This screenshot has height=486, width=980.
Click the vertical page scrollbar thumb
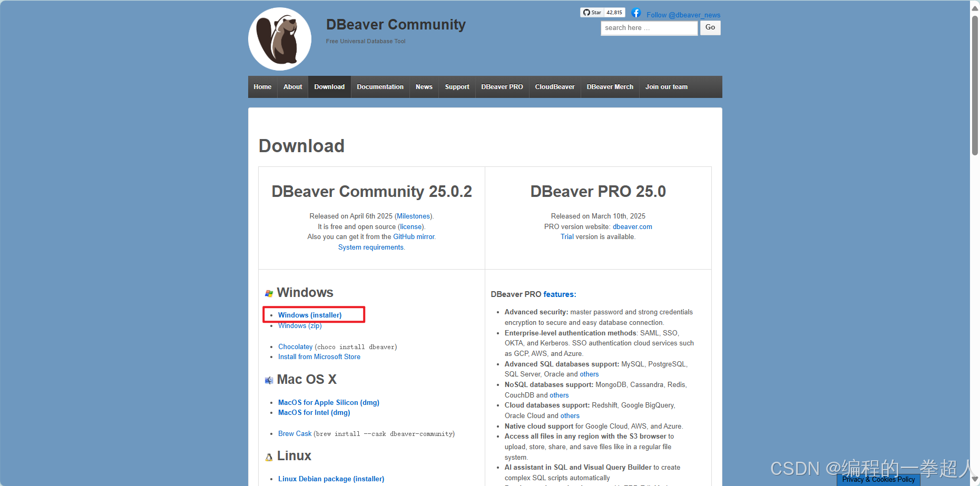click(975, 85)
